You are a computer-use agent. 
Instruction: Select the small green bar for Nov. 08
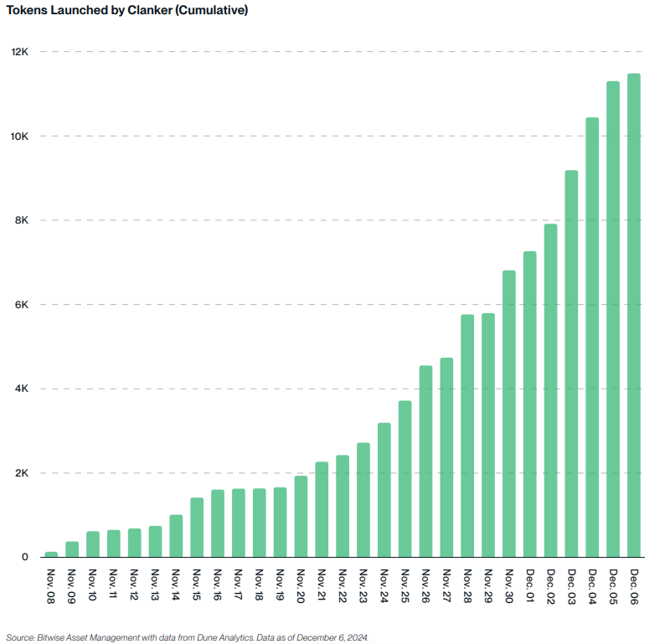[x=51, y=554]
